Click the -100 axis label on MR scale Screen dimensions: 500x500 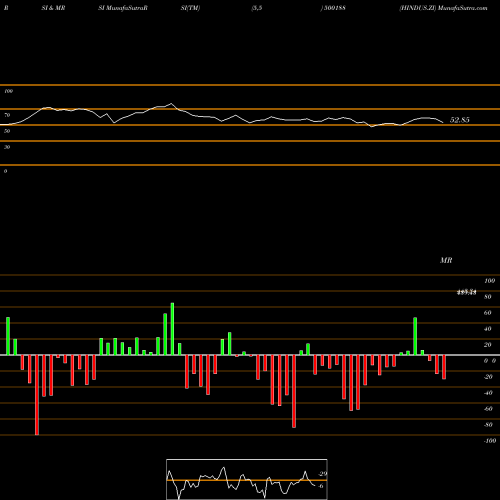coord(490,441)
